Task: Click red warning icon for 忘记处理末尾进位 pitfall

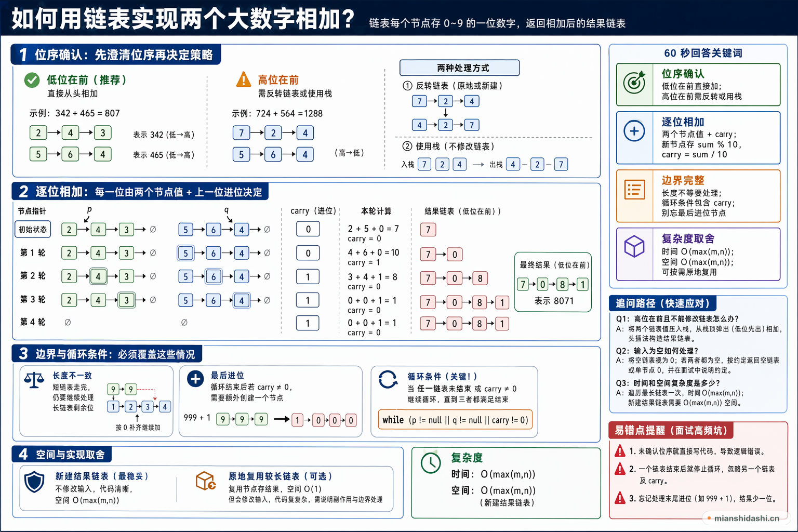Action: [620, 498]
